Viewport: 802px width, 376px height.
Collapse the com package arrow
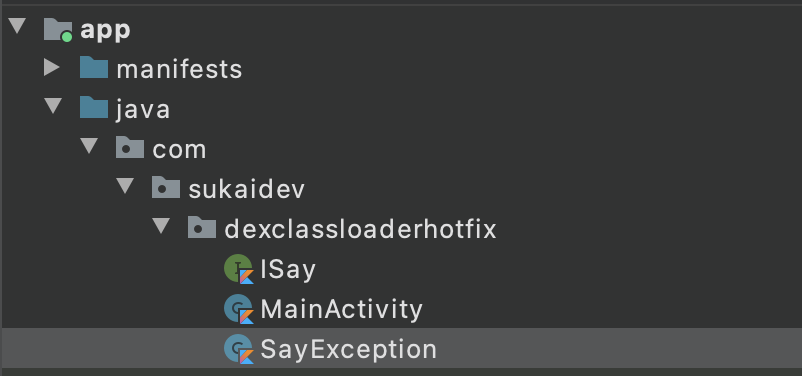(89, 146)
